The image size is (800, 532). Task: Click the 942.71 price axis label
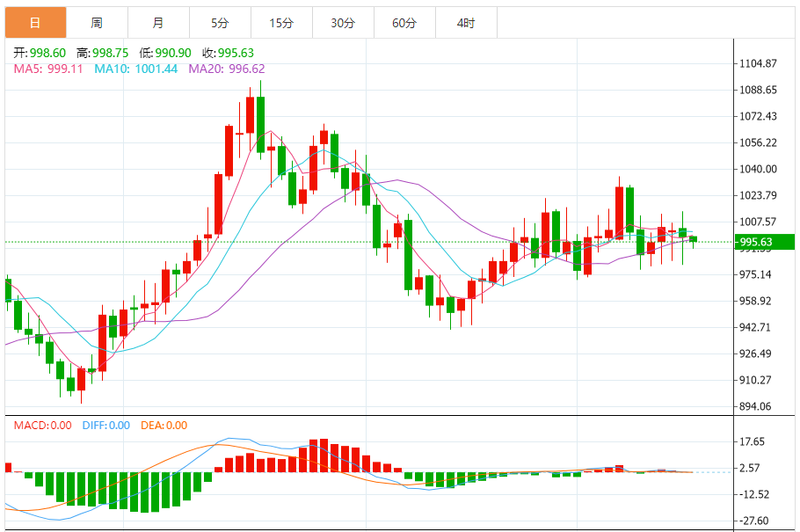(x=756, y=327)
